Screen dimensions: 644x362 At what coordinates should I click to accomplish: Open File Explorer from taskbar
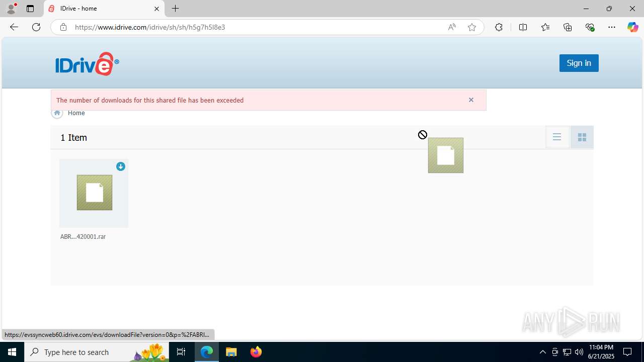coord(231,352)
